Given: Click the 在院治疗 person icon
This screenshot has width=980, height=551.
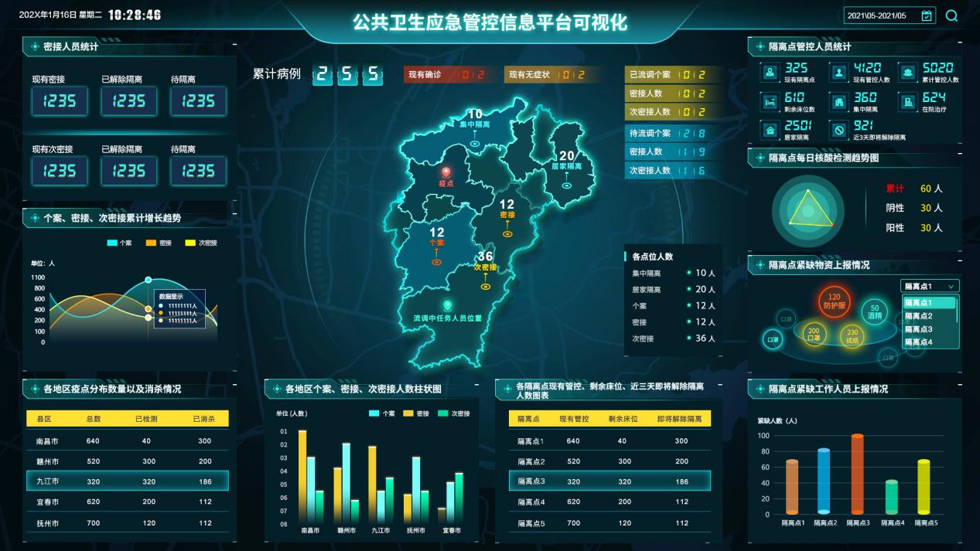Looking at the screenshot, I should tap(907, 101).
